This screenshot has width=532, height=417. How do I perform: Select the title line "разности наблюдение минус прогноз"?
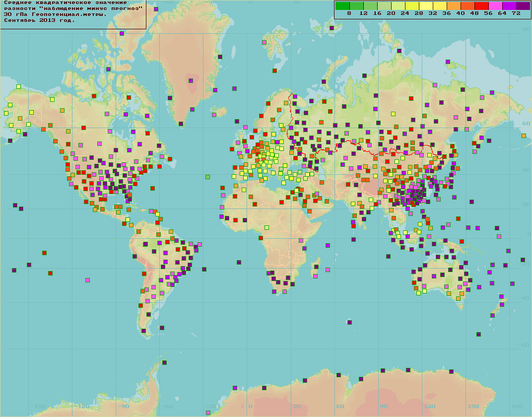click(73, 8)
